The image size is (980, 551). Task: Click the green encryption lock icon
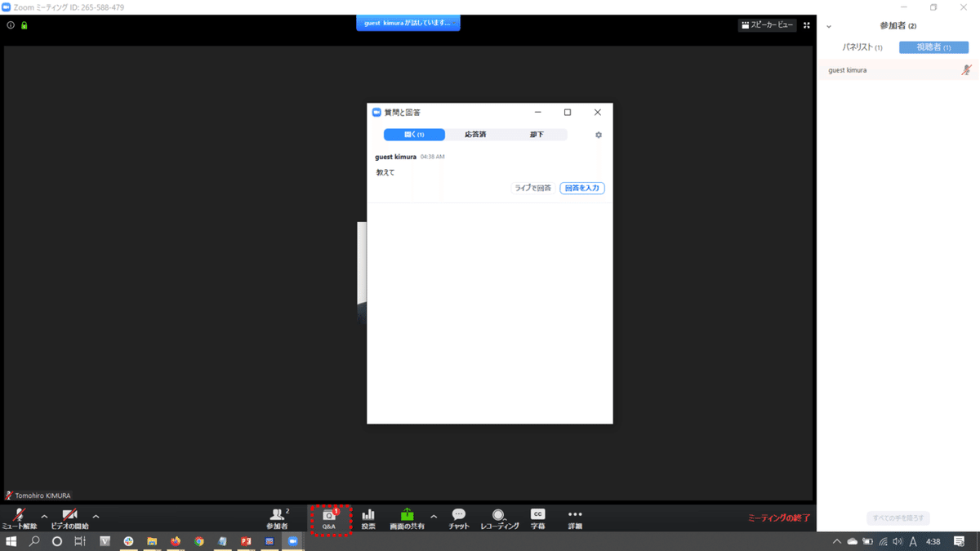click(24, 25)
